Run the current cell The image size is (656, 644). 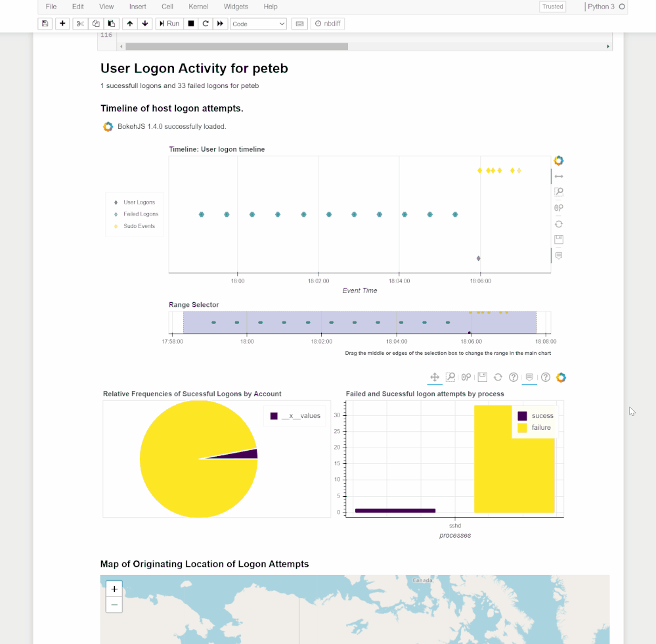169,24
